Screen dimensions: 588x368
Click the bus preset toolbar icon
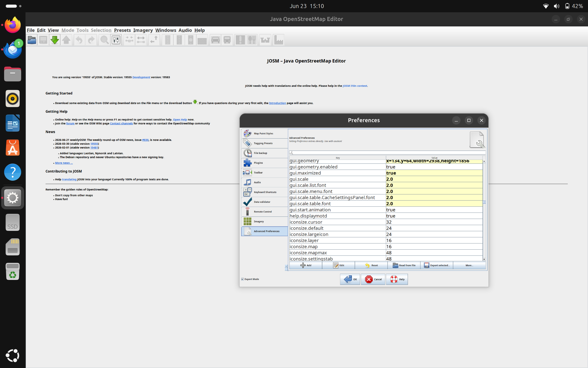227,40
